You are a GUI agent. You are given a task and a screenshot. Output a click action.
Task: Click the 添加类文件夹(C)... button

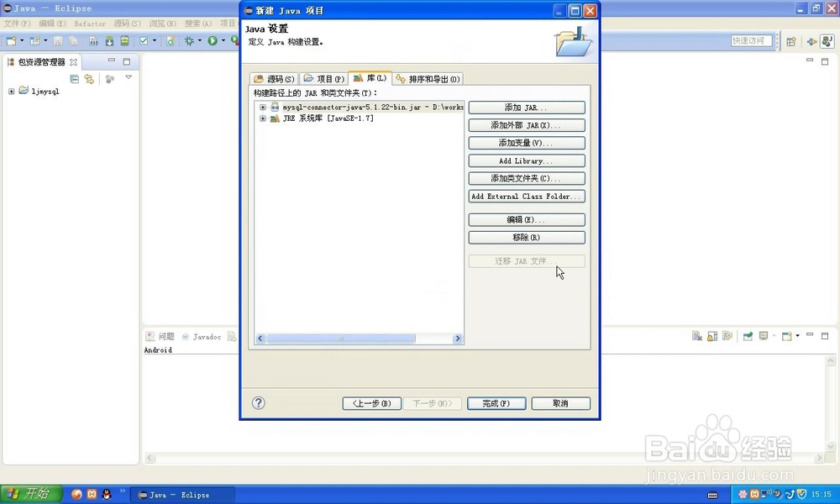click(x=527, y=178)
